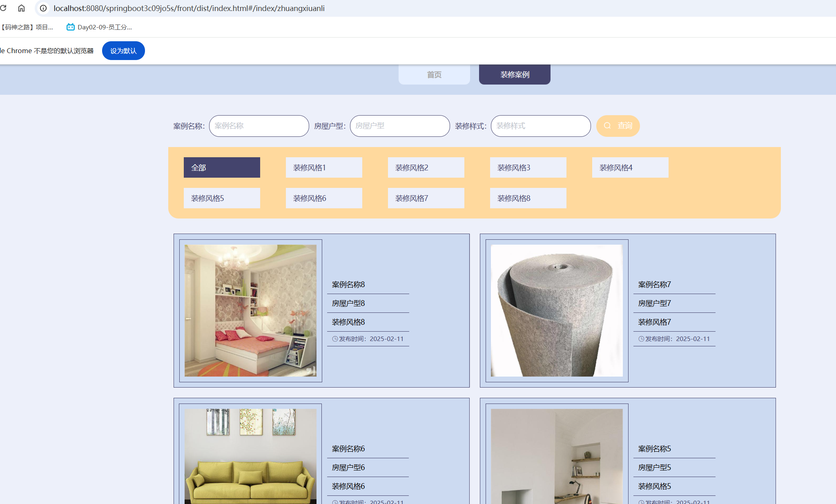Click 设为默认 button
This screenshot has height=504, width=836.
pyautogui.click(x=123, y=51)
